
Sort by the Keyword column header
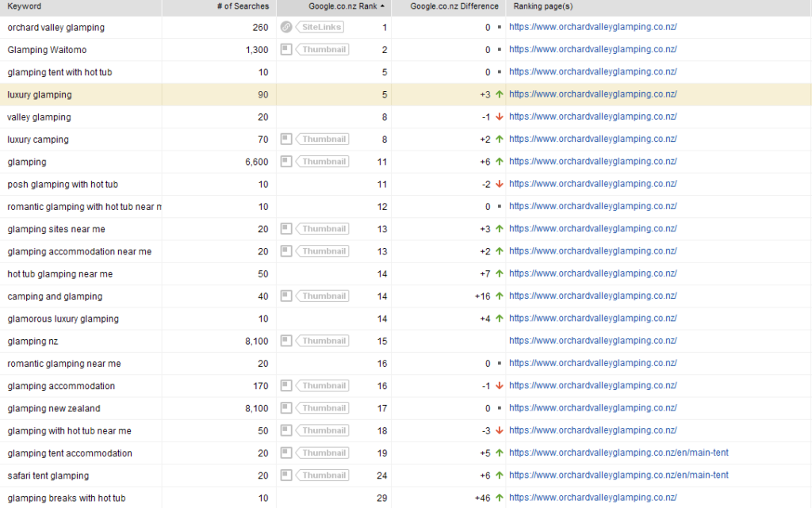(x=81, y=6)
